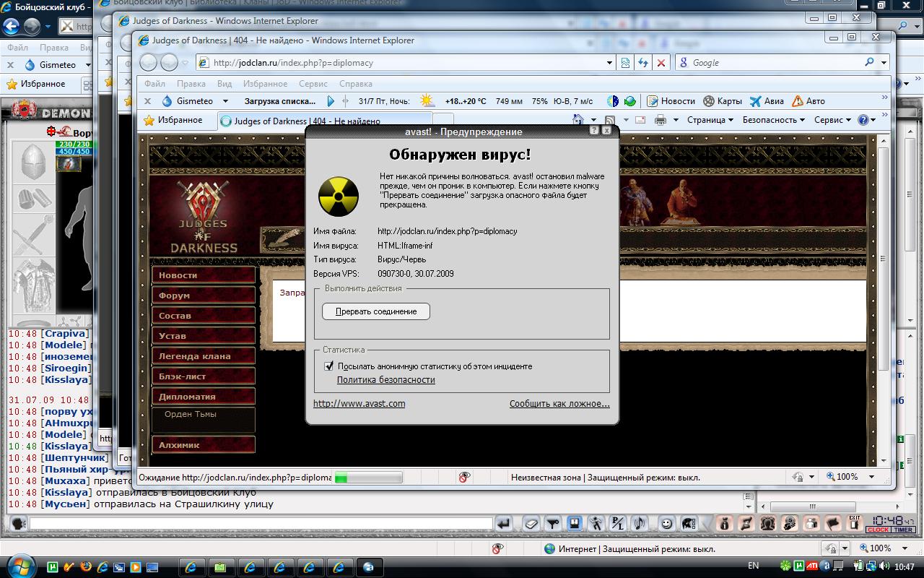The height and width of the screenshot is (578, 924).
Task: Click the Print icon in command bar
Action: coord(660,120)
